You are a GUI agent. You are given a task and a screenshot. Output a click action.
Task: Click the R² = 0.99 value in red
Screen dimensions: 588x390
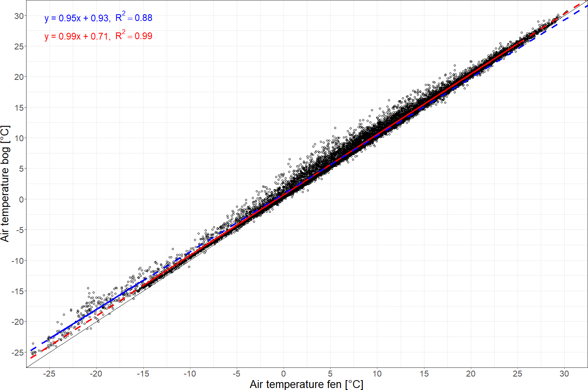pyautogui.click(x=134, y=36)
